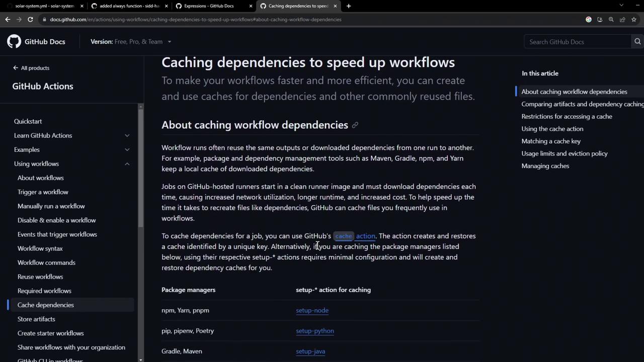Click the 'npm, Yarn, pnpm' table cell
This screenshot has width=644, height=362.
coord(185,310)
